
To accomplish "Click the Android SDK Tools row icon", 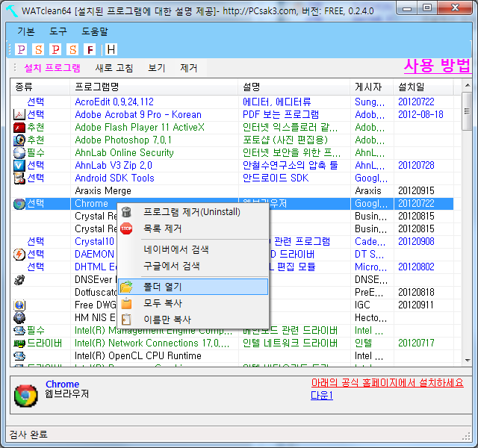I will 19,178.
